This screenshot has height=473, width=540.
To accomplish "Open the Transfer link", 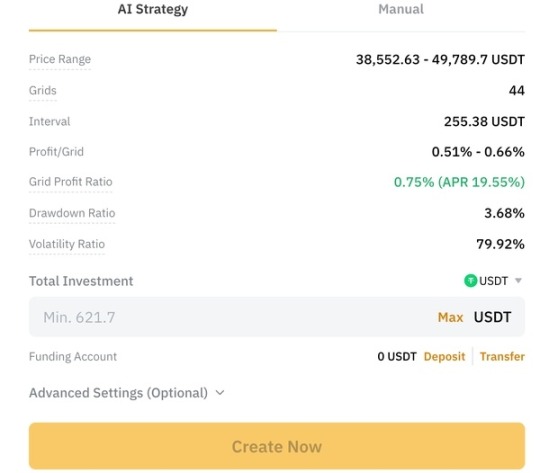I will [x=502, y=356].
